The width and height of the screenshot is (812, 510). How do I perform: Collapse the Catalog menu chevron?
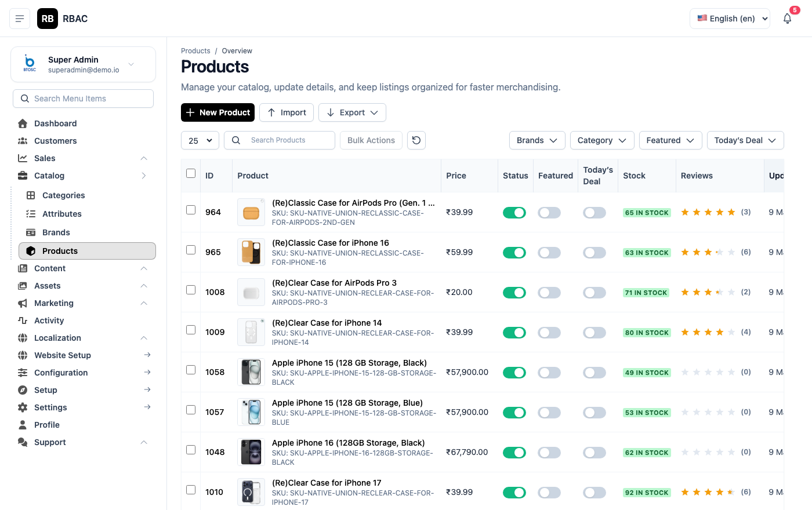tap(144, 176)
